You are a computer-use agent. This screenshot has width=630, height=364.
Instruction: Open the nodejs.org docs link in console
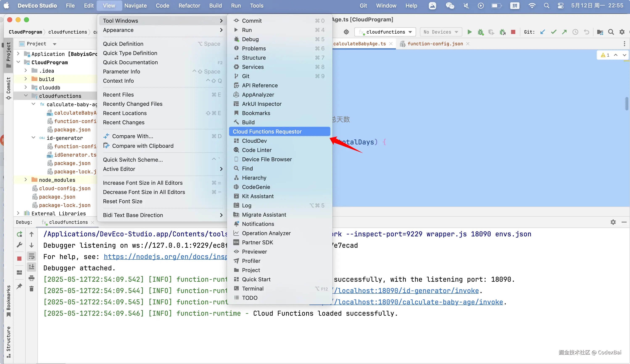pos(165,257)
